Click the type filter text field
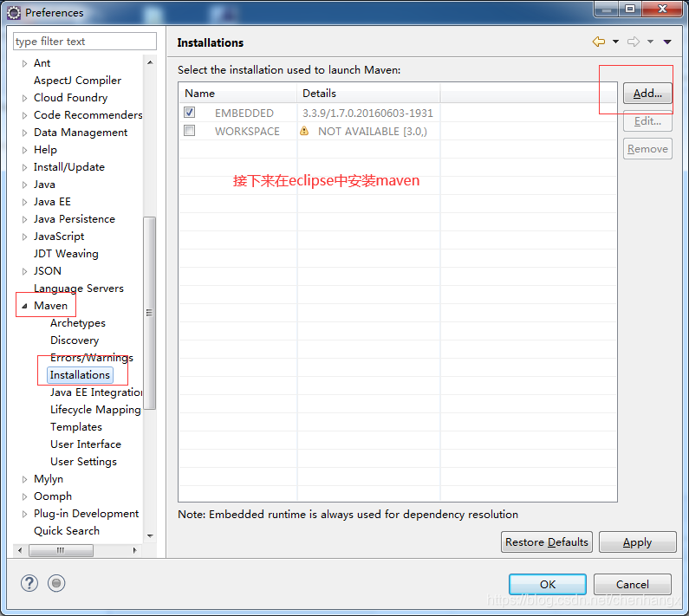This screenshot has width=689, height=616. (85, 42)
